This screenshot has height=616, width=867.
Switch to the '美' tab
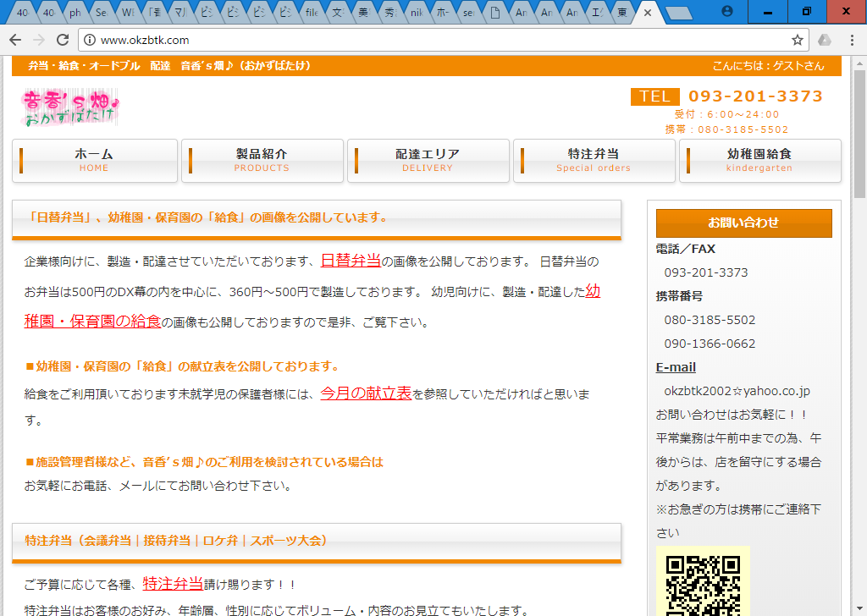pyautogui.click(x=364, y=12)
